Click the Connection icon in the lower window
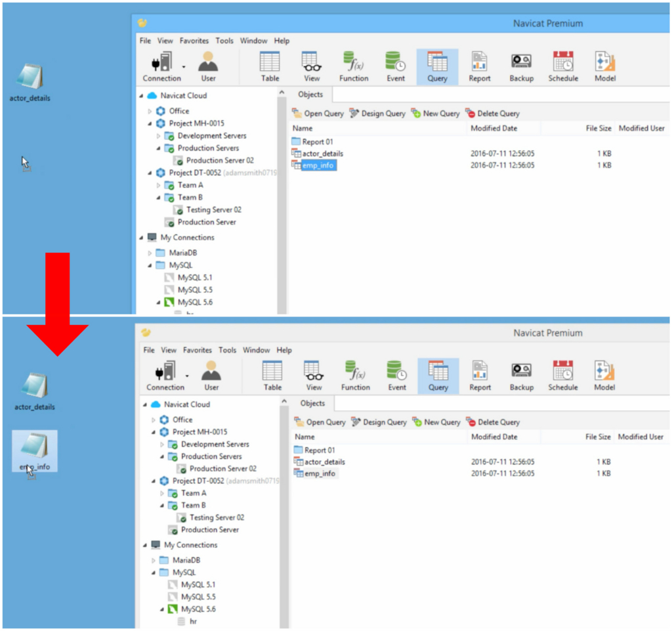 tap(165, 376)
